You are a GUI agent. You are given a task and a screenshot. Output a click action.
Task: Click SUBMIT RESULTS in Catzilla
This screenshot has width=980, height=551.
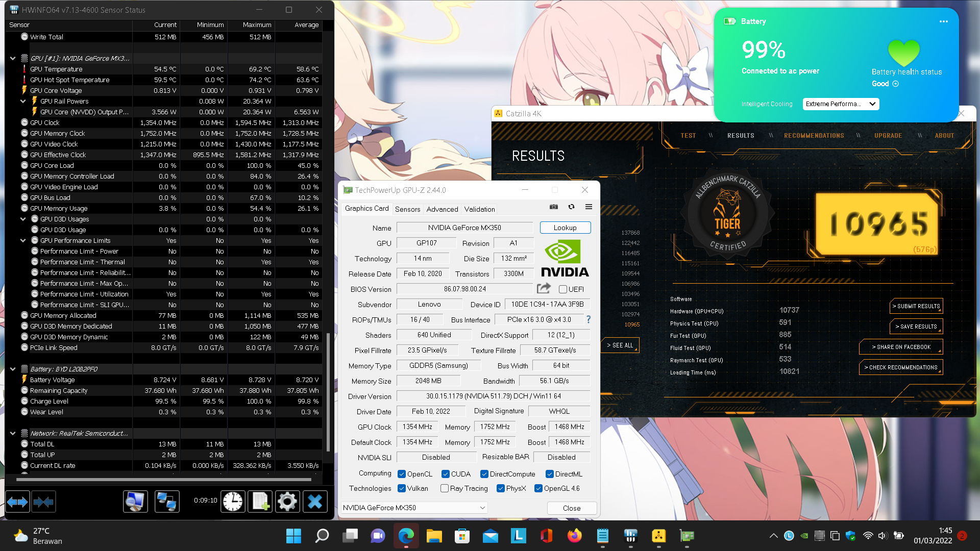916,306
